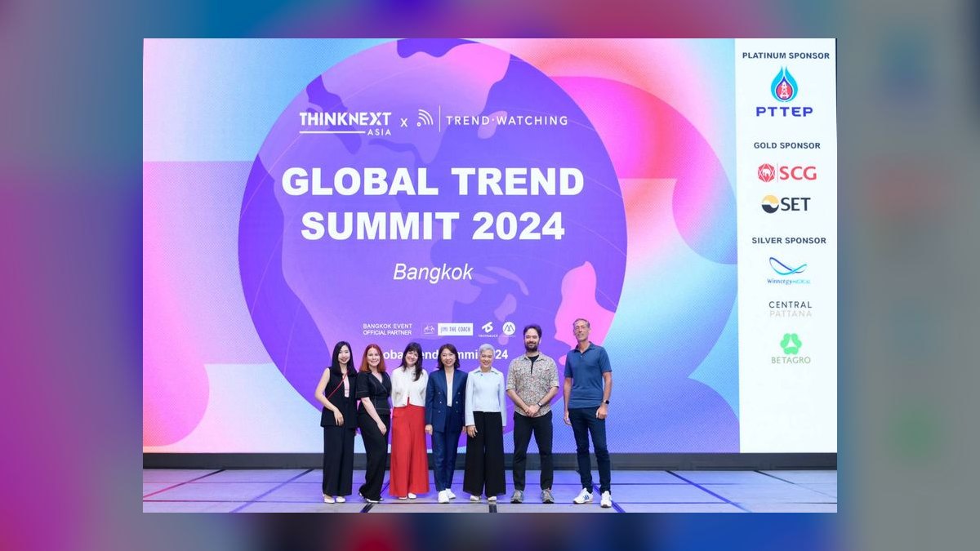Click the 'SILVER SPONSOR' heading
980x551 pixels.
[x=788, y=241]
